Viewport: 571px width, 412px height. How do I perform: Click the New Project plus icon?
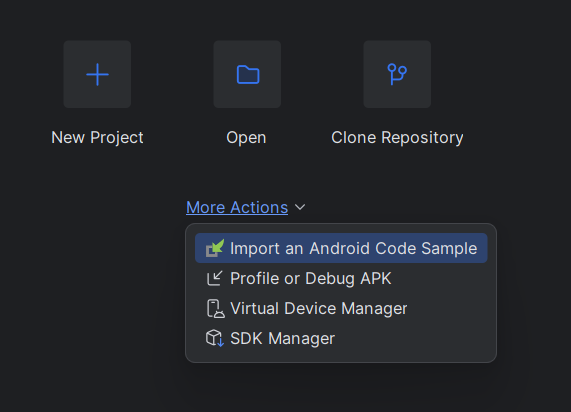pyautogui.click(x=97, y=74)
